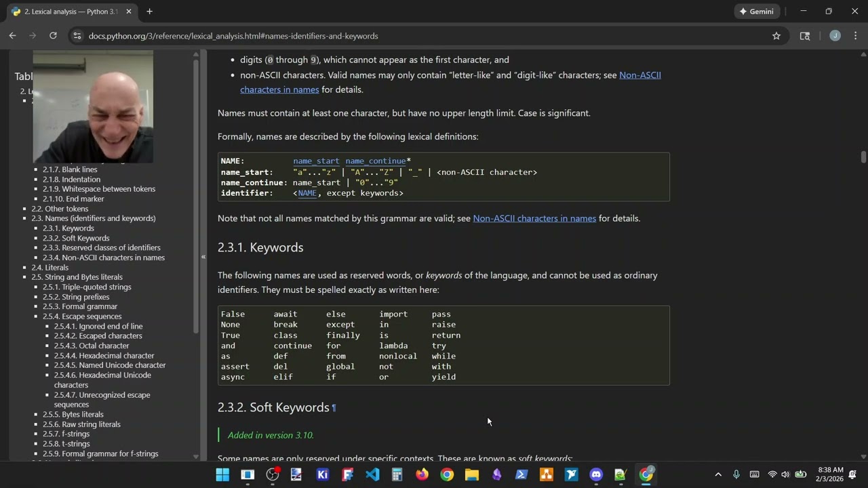Open '2.3.4. Non-ASCII characters in names' sidebar entry
The image size is (868, 488).
[x=104, y=258]
